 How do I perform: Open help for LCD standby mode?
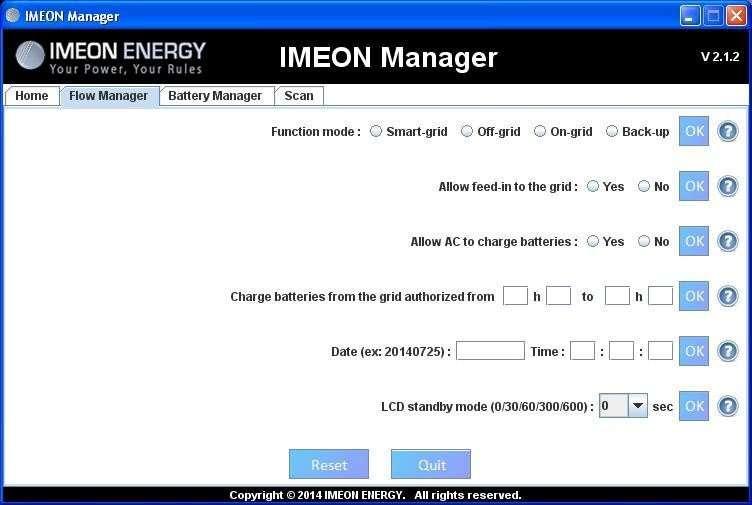point(728,406)
